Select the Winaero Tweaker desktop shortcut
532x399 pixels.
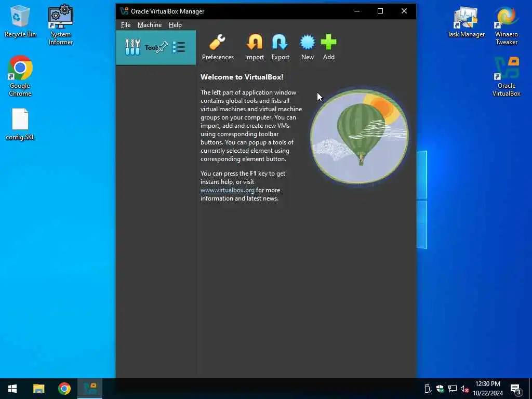506,25
